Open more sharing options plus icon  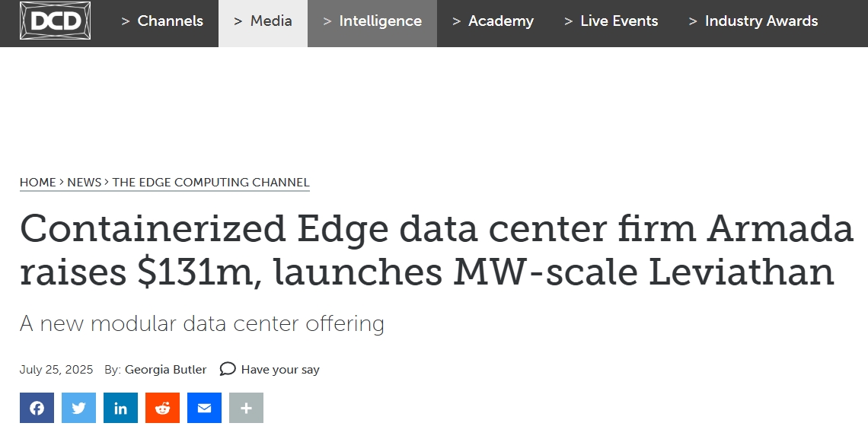[247, 408]
